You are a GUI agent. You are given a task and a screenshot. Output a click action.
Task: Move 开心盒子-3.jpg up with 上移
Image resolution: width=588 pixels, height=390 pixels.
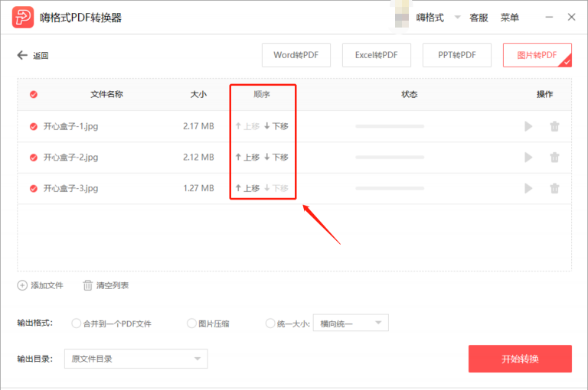pyautogui.click(x=247, y=188)
